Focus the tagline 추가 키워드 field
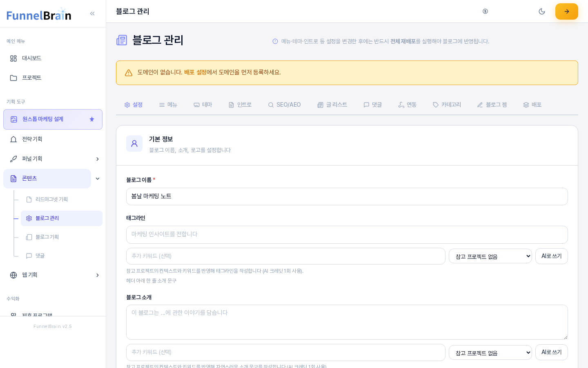 (286, 256)
